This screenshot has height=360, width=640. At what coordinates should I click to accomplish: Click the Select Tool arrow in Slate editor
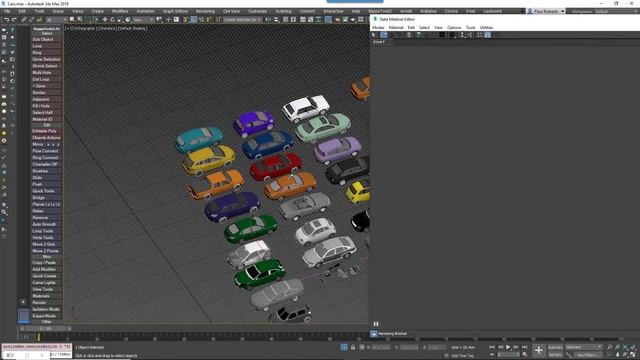point(373,35)
